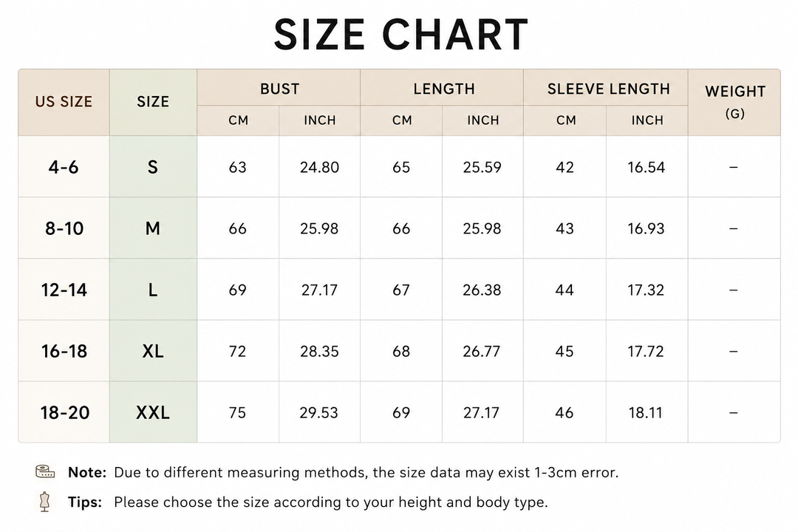Click bust value 24.80 inch for S

point(320,167)
